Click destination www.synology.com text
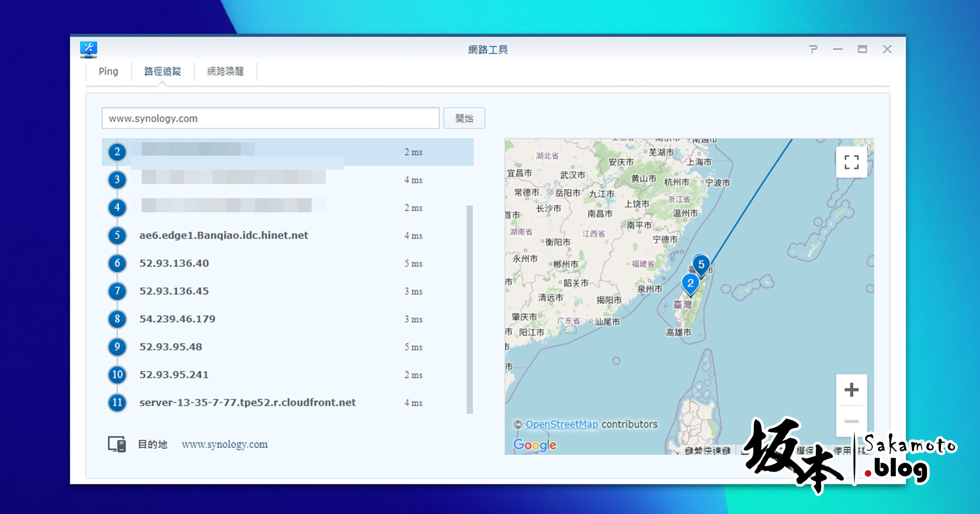The width and height of the screenshot is (980, 514). (225, 444)
